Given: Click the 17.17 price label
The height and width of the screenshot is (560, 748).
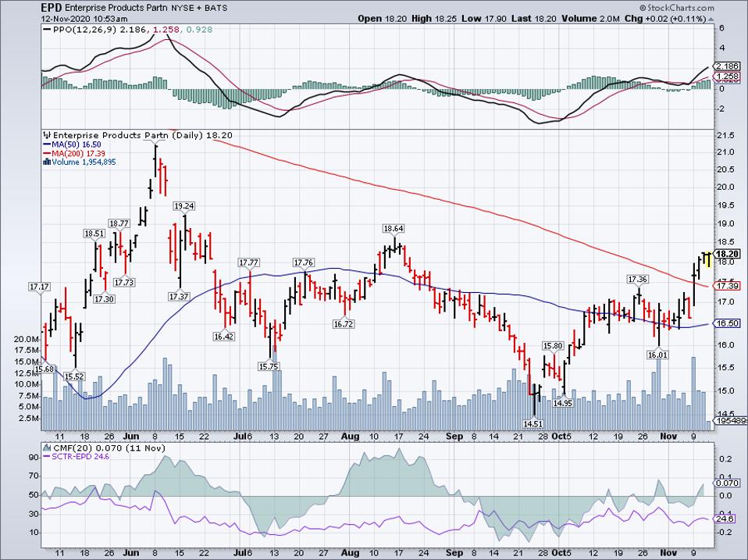Looking at the screenshot, I should point(39,287).
